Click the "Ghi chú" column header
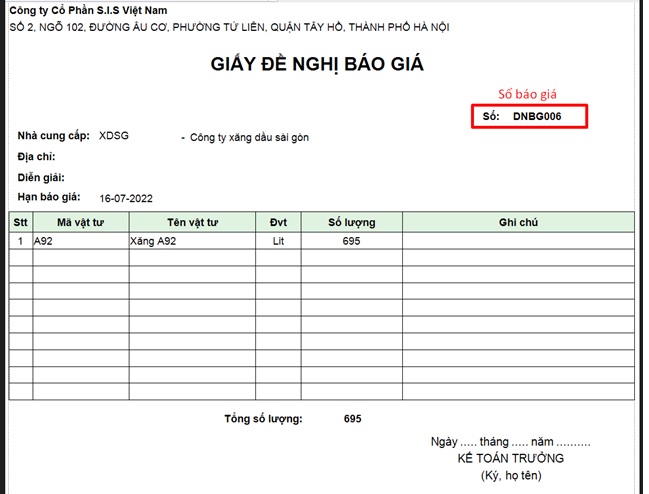649x494 pixels. coord(518,222)
